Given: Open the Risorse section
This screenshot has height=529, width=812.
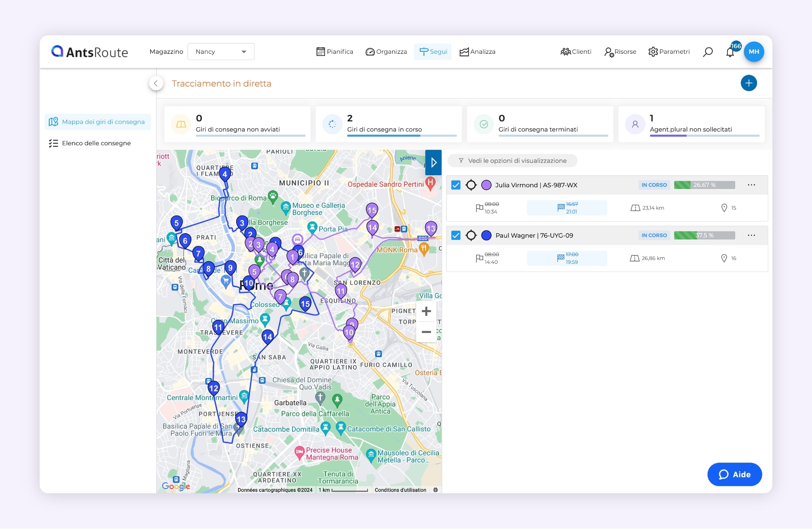Looking at the screenshot, I should 620,51.
